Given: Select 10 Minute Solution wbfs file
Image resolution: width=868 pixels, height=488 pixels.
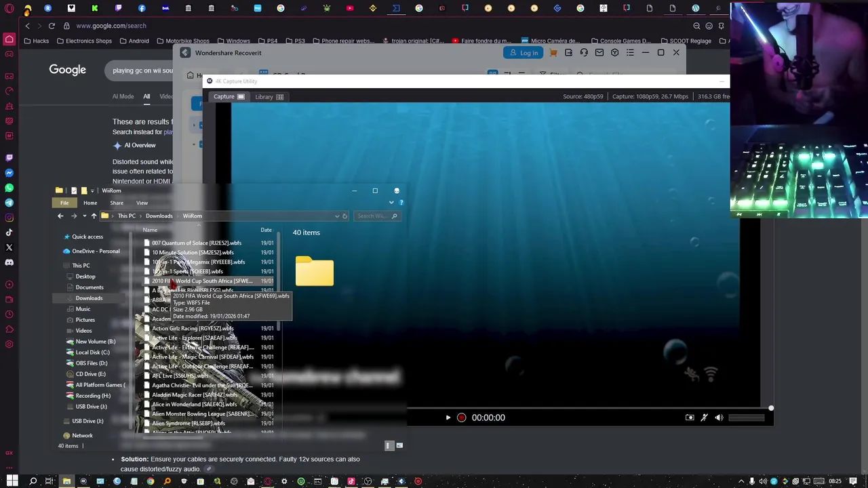Looking at the screenshot, I should coord(193,252).
